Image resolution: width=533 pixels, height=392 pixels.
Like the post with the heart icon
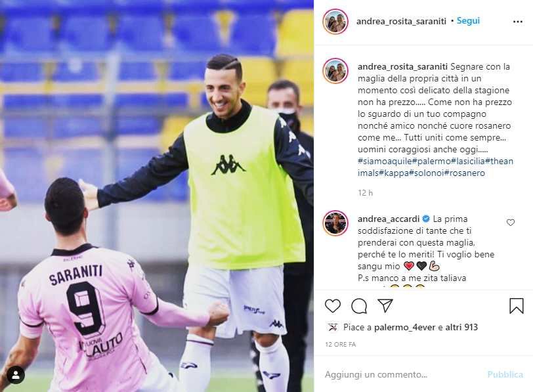[332, 305]
